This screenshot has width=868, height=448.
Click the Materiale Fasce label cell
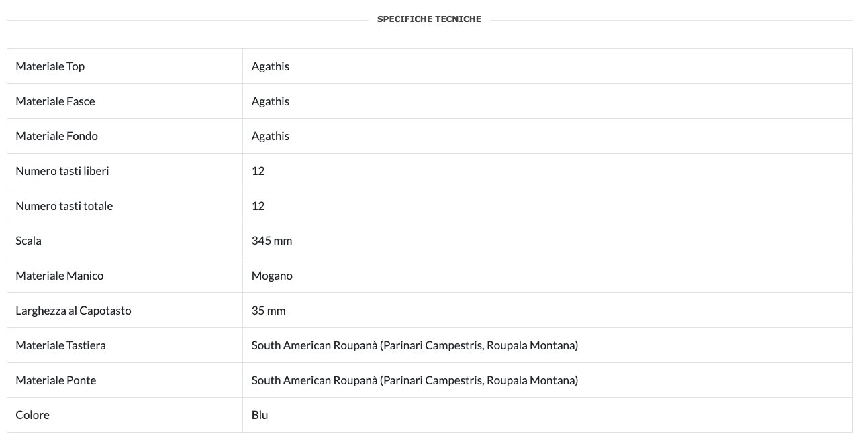pos(55,101)
